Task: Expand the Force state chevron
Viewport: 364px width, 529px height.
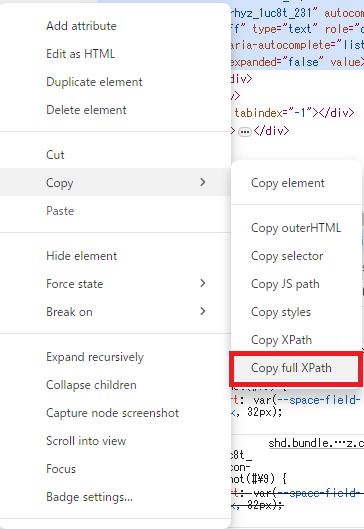Action: point(203,283)
